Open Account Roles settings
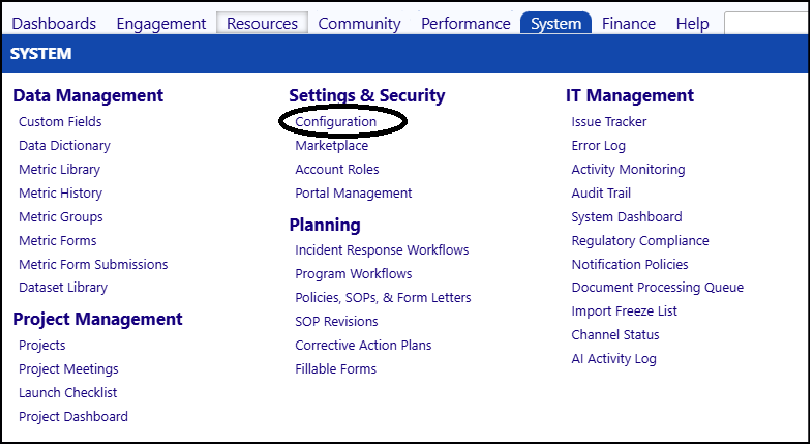Image resolution: width=810 pixels, height=444 pixels. [337, 170]
